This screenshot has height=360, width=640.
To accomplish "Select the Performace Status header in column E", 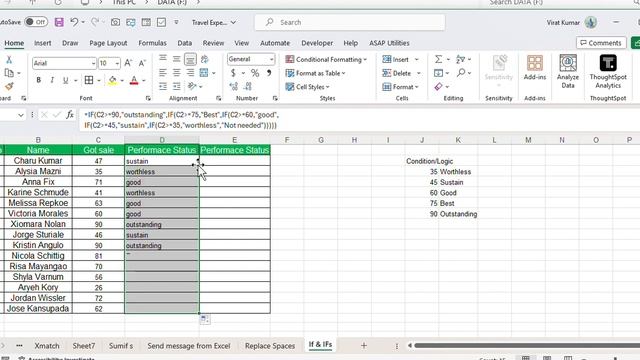I will (235, 150).
